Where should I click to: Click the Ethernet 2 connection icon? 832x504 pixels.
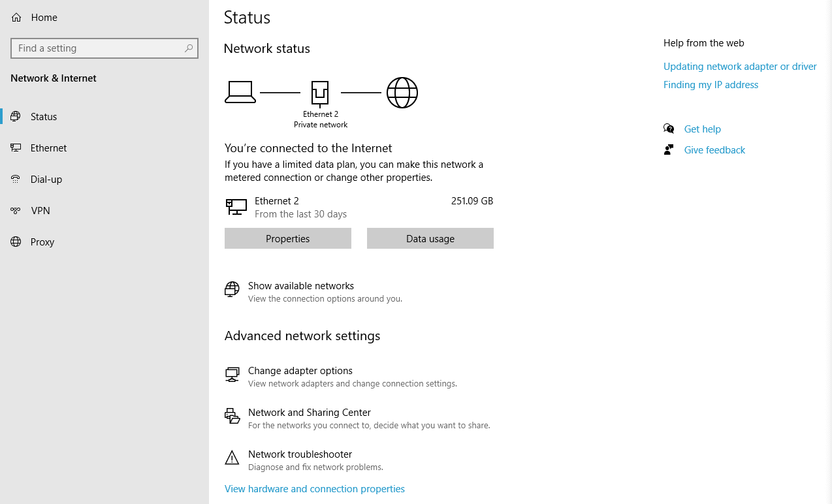pyautogui.click(x=236, y=206)
